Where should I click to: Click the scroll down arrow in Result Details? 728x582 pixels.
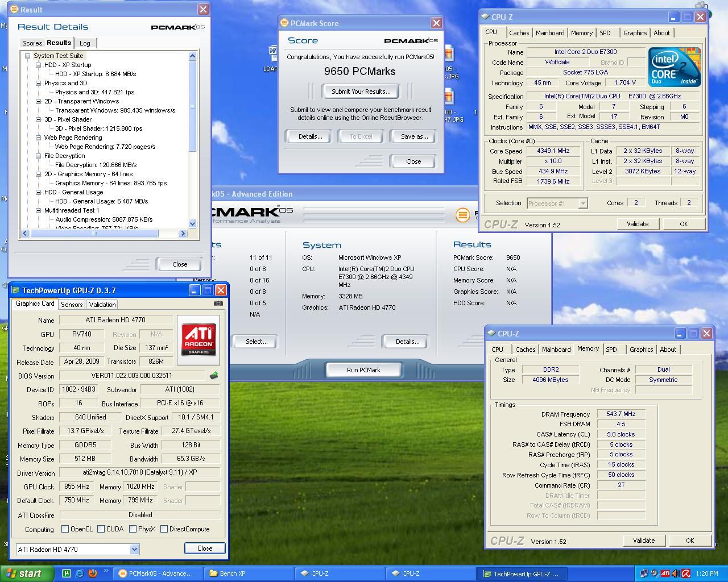click(192, 224)
